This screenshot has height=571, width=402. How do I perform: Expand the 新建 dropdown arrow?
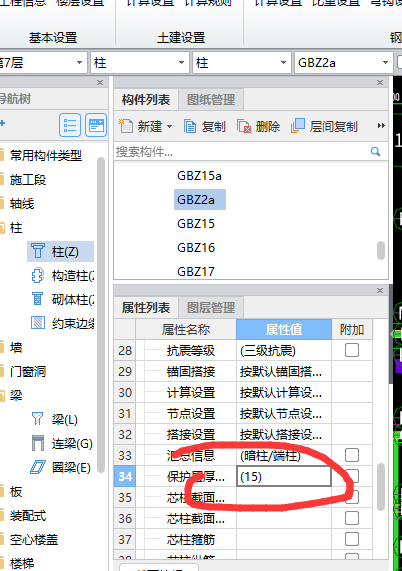coord(169,127)
